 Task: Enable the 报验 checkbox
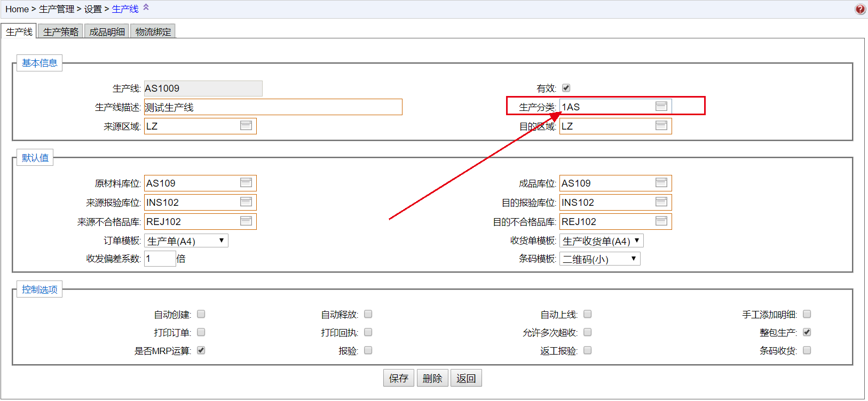pos(368,350)
